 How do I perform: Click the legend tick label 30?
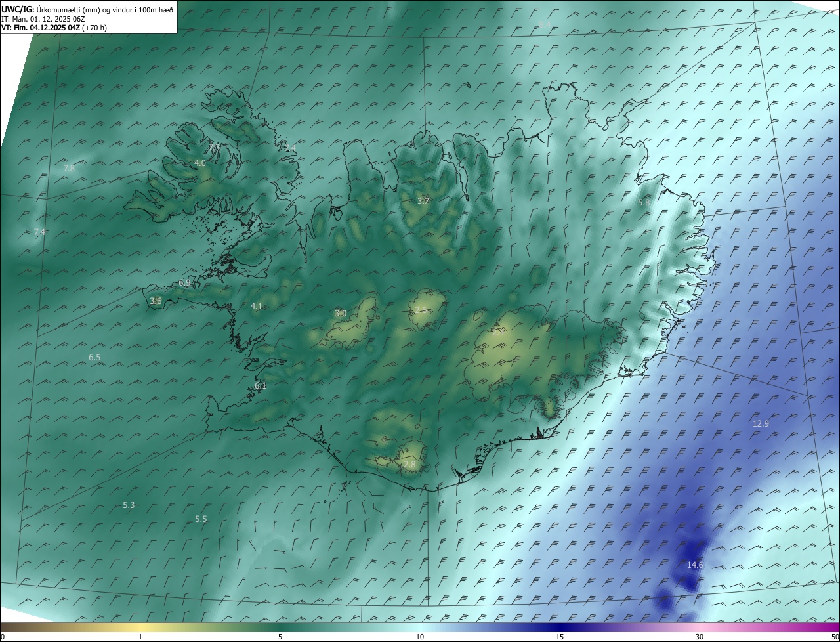pos(700,637)
